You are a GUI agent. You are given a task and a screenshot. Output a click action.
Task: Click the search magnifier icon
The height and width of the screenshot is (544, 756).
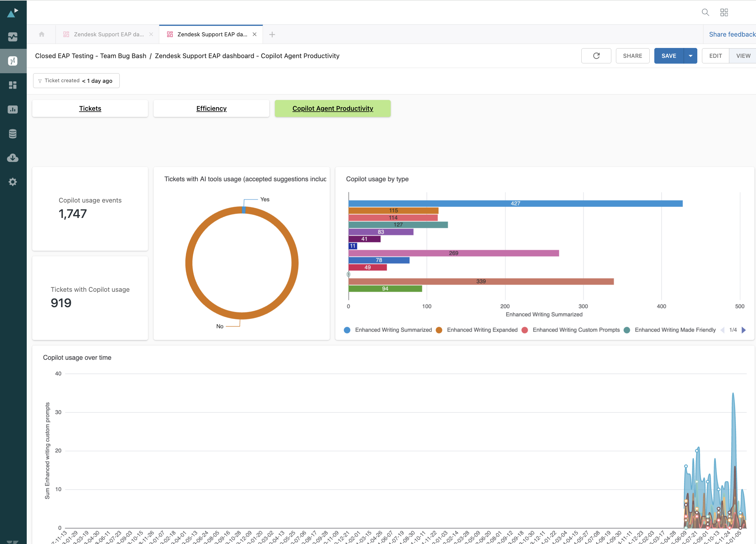tap(705, 12)
